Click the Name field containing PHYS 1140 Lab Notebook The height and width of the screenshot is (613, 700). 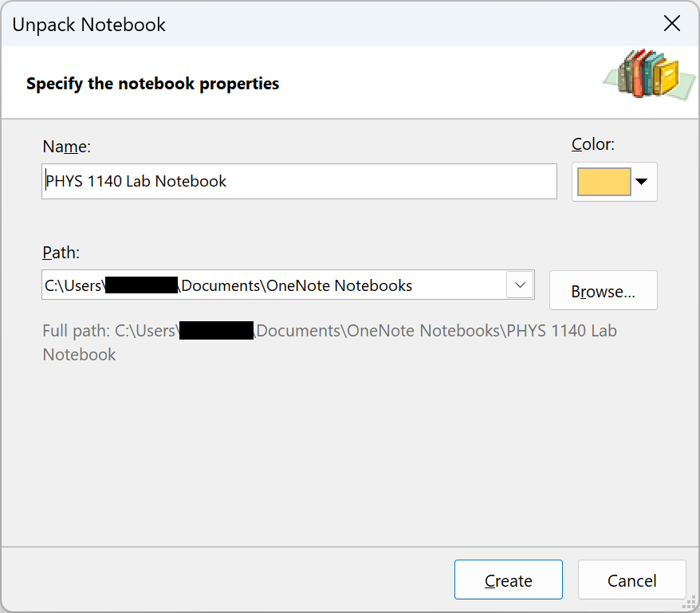(x=299, y=181)
